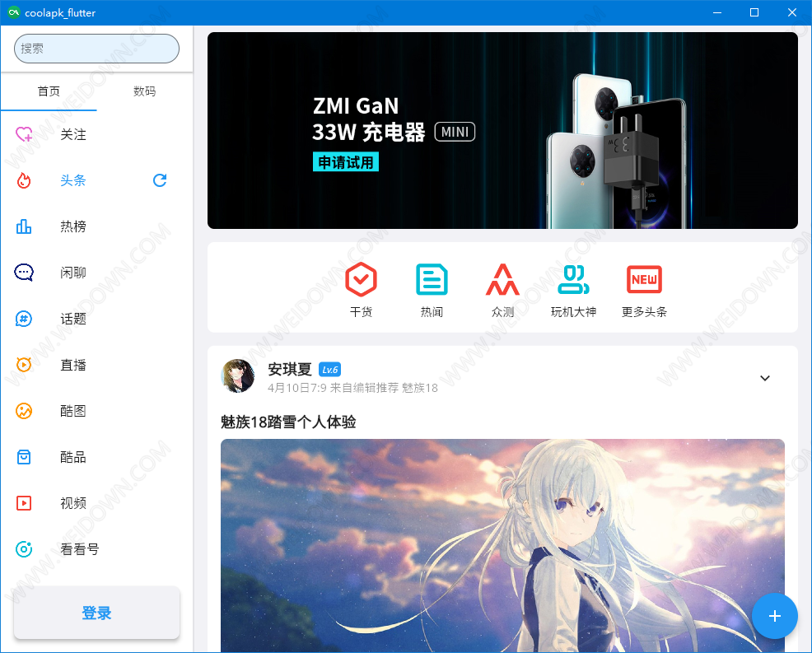Open the 魅族18 topic link
This screenshot has height=653, width=812.
tap(420, 388)
